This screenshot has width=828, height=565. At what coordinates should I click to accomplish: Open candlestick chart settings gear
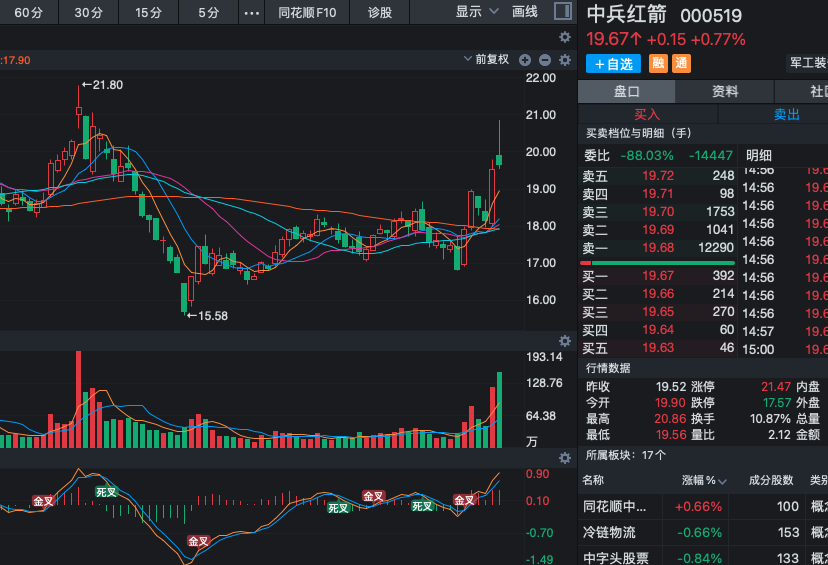pyautogui.click(x=565, y=60)
